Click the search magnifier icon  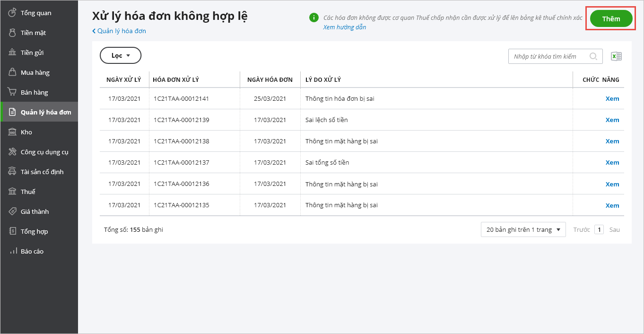pos(593,56)
